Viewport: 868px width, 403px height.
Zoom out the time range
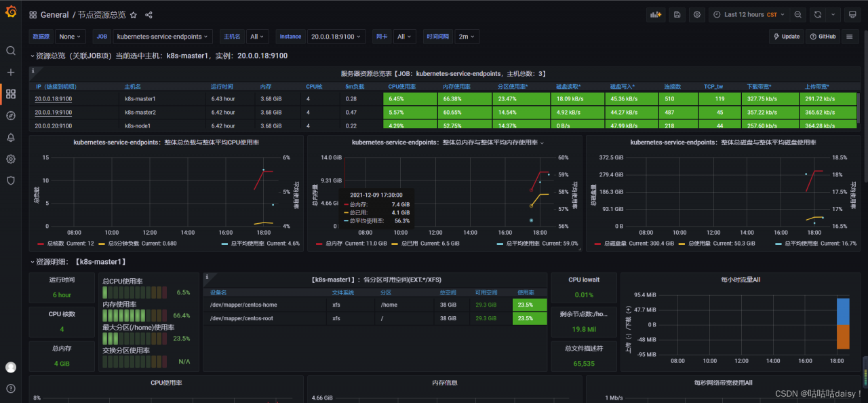(x=798, y=14)
